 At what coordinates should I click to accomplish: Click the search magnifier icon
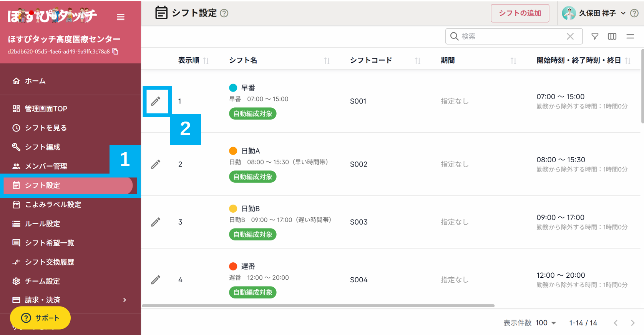point(454,36)
